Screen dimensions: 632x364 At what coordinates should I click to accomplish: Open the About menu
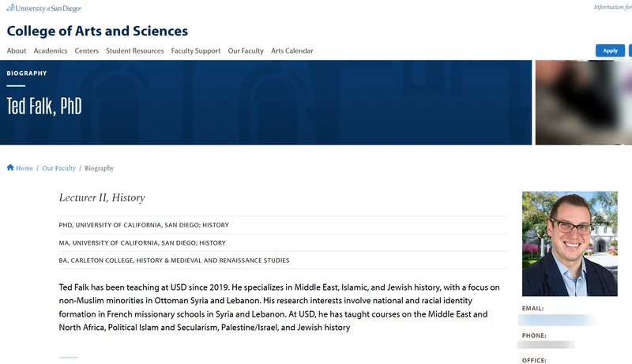coord(17,51)
